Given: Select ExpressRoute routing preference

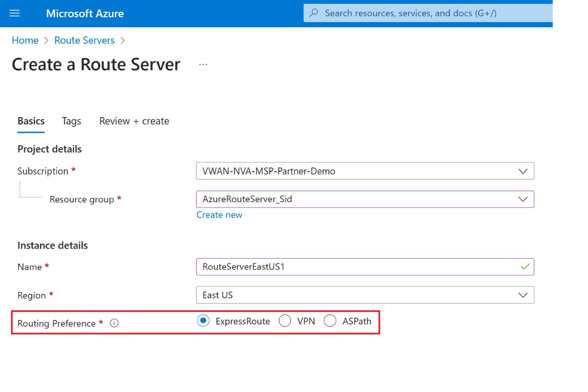Looking at the screenshot, I should tap(202, 321).
